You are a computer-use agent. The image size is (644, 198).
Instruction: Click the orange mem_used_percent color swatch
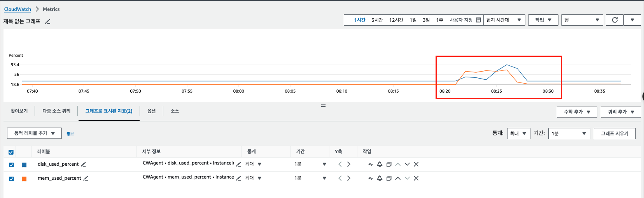(x=24, y=179)
